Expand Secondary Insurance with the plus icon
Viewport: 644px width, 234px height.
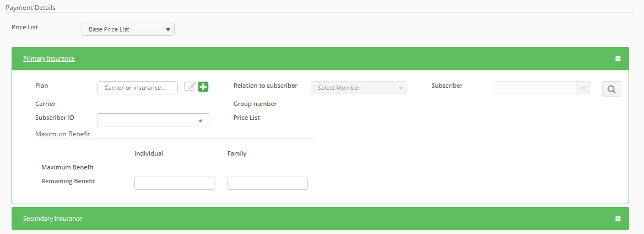[618, 219]
